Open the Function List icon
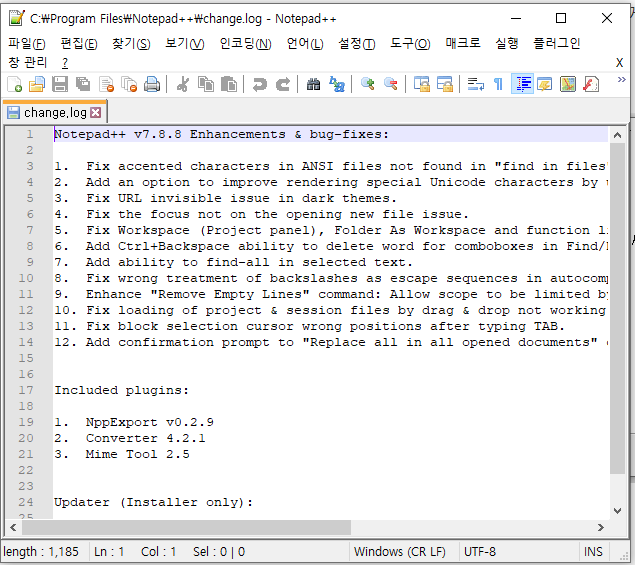 (x=591, y=84)
